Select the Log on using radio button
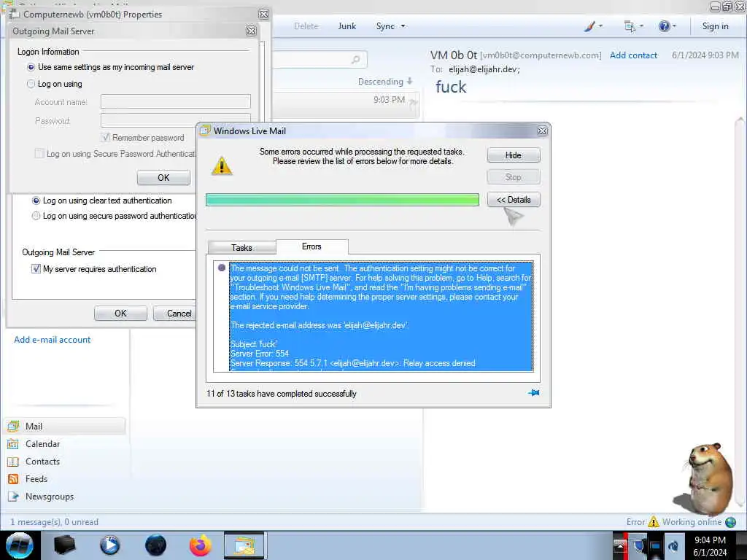The height and width of the screenshot is (560, 747). 31,84
